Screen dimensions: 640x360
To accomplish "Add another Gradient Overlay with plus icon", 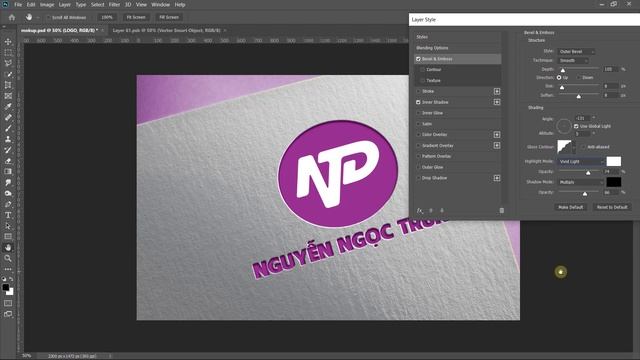I will [497, 145].
